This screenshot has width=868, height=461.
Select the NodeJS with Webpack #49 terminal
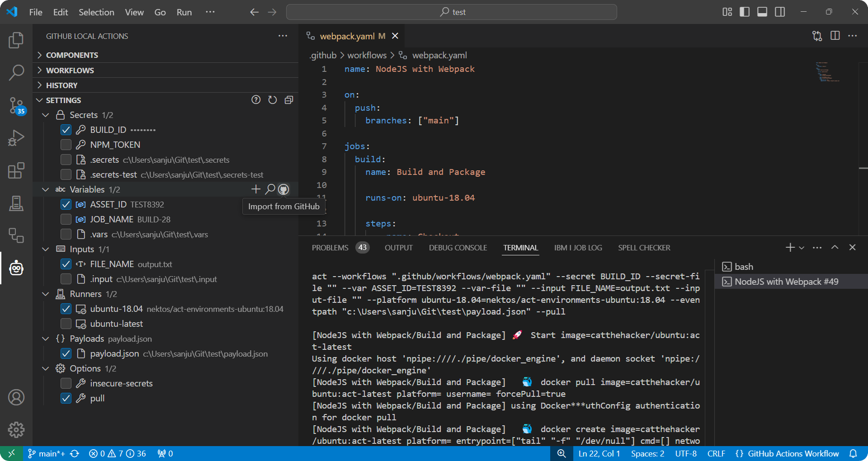(786, 282)
